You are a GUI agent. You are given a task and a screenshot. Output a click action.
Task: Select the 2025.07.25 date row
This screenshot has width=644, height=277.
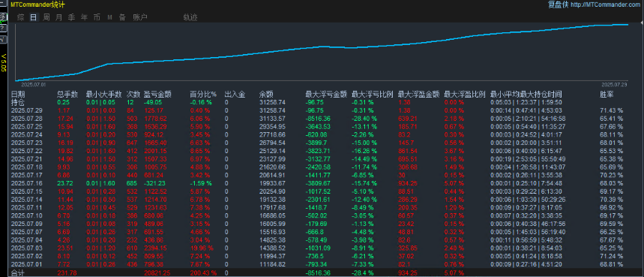point(27,126)
